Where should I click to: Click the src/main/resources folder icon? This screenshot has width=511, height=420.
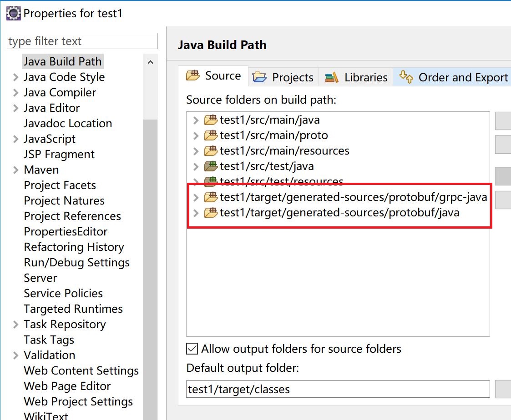tap(211, 151)
